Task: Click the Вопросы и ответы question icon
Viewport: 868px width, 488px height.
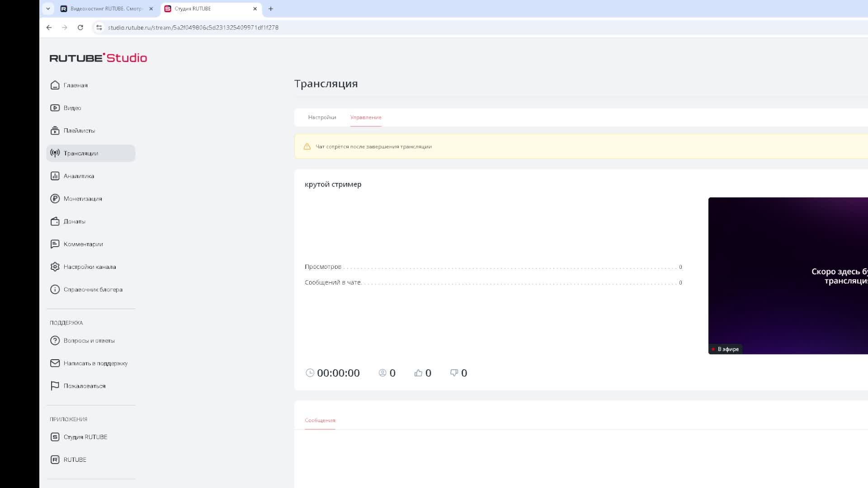Action: pos(55,340)
